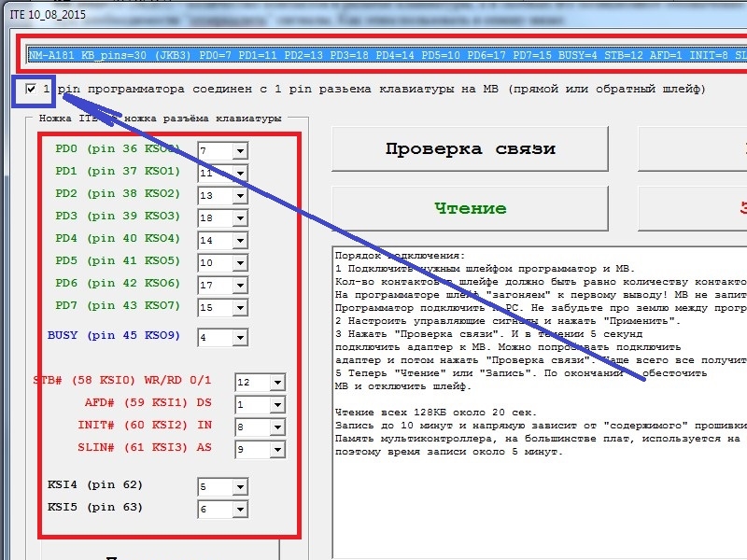Click the BUSY (pin 45 KSO9) label
Image resolution: width=747 pixels, height=560 pixels.
(114, 335)
